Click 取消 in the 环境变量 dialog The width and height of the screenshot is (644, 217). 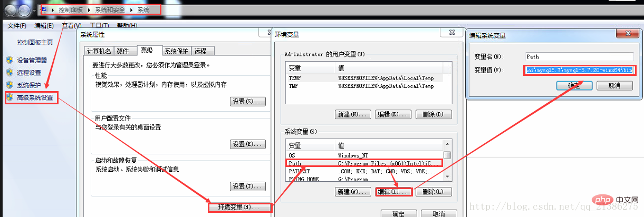438,213
